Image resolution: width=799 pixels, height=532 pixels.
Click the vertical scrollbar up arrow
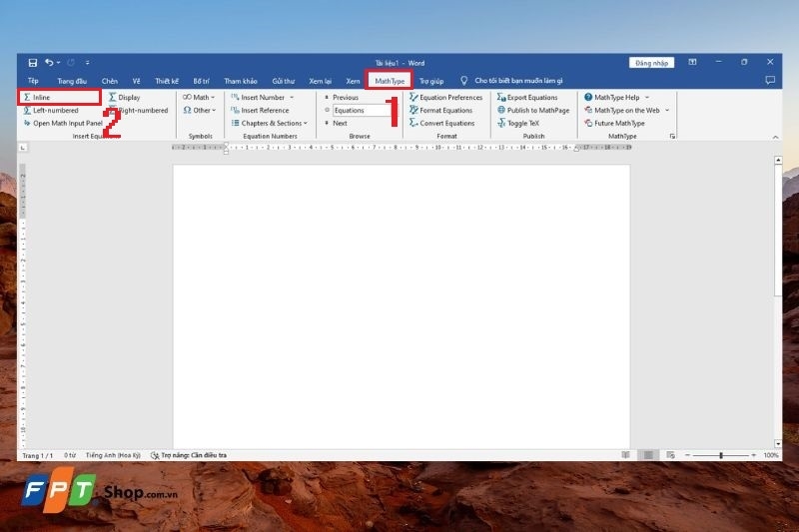[778, 161]
